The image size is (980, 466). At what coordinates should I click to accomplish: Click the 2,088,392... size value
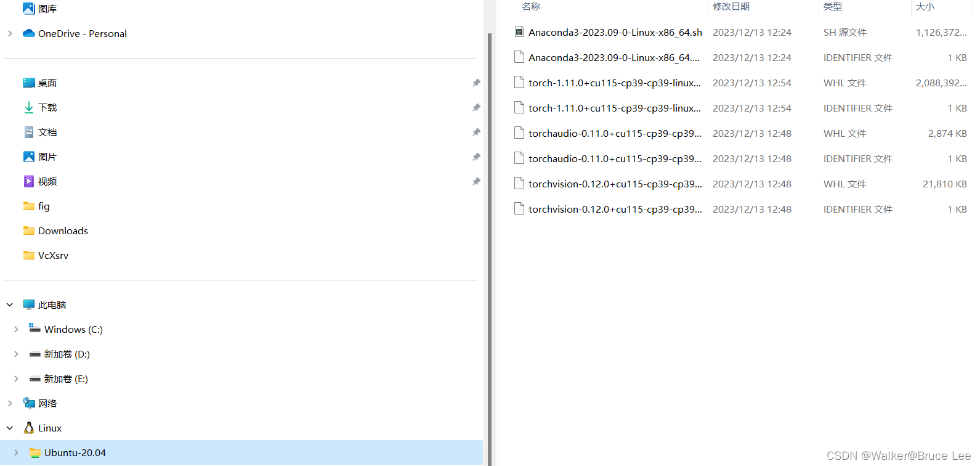pos(941,83)
